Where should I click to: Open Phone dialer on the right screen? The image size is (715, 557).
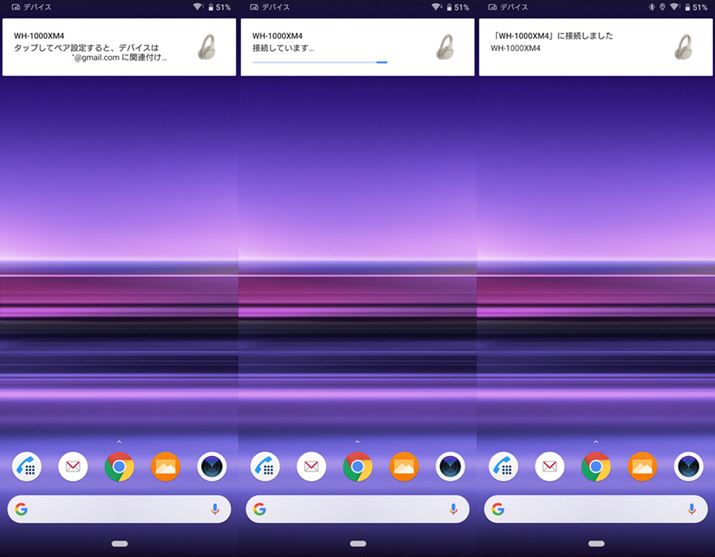(x=503, y=466)
